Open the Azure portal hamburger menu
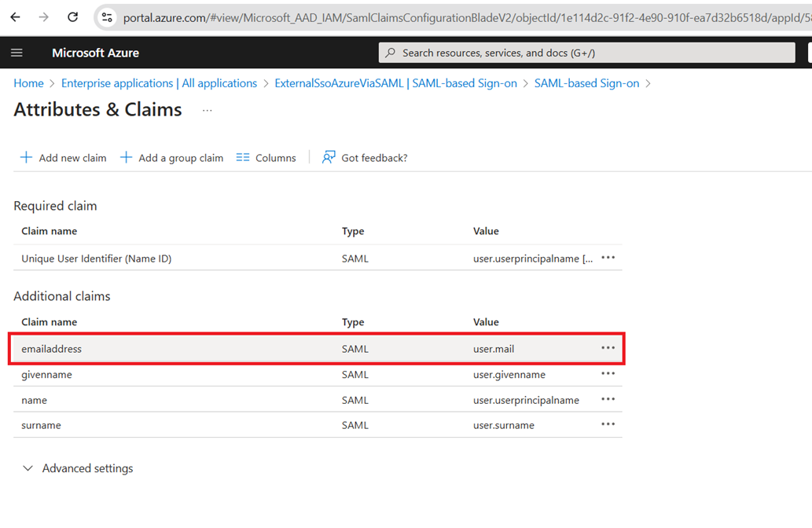This screenshot has height=528, width=812. pyautogui.click(x=17, y=53)
